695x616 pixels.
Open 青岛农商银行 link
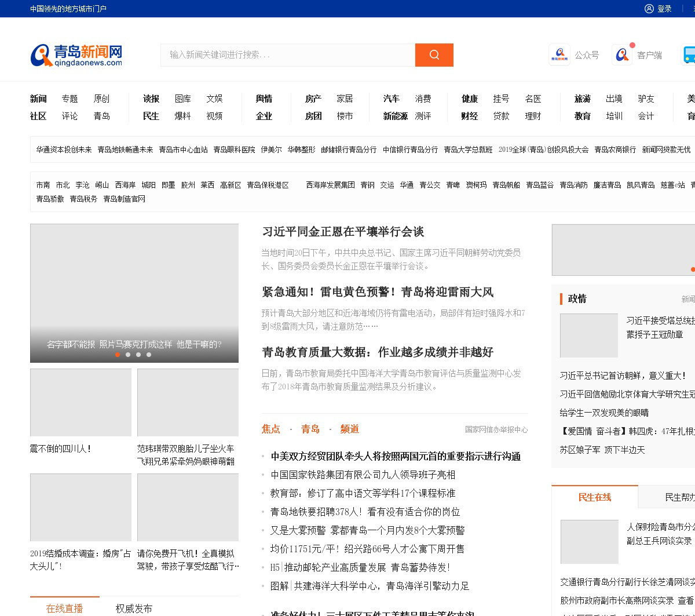point(615,150)
